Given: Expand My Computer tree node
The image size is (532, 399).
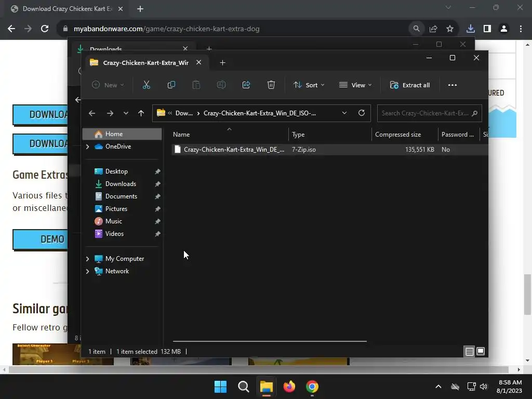Looking at the screenshot, I should [x=87, y=259].
